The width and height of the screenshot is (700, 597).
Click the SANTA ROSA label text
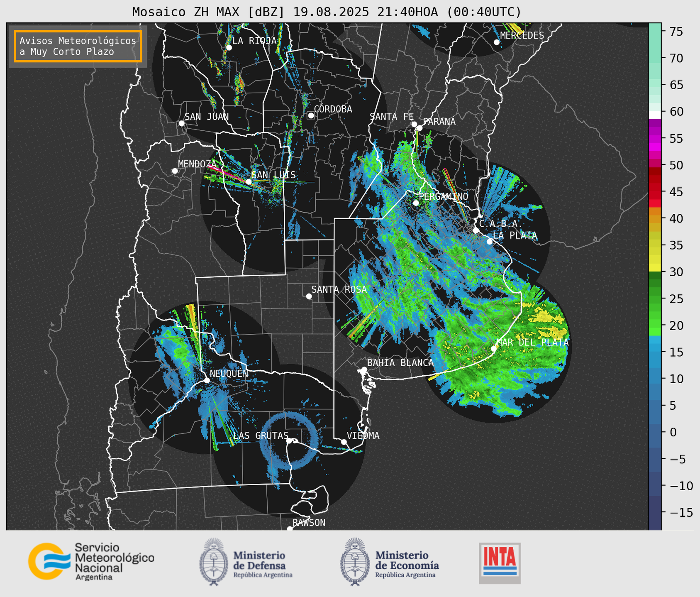(x=339, y=289)
